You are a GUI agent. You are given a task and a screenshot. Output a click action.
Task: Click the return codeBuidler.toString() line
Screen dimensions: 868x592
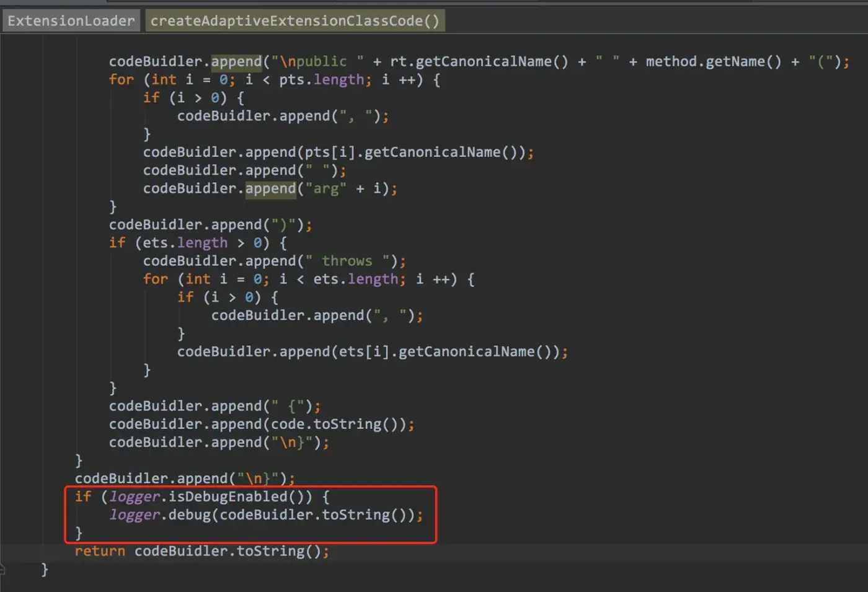point(202,551)
